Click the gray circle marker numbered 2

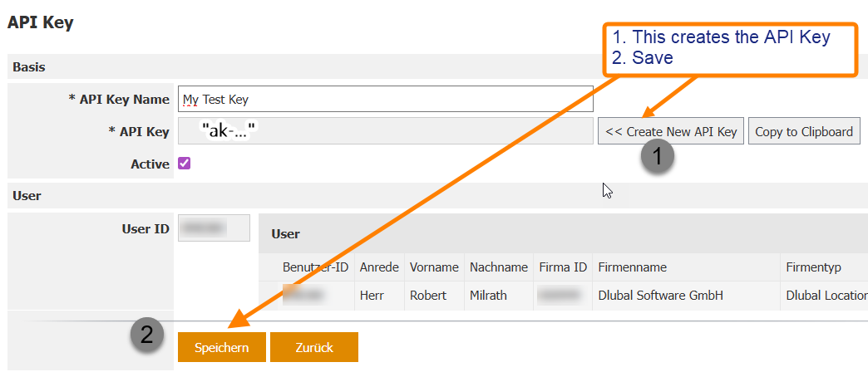pos(146,335)
